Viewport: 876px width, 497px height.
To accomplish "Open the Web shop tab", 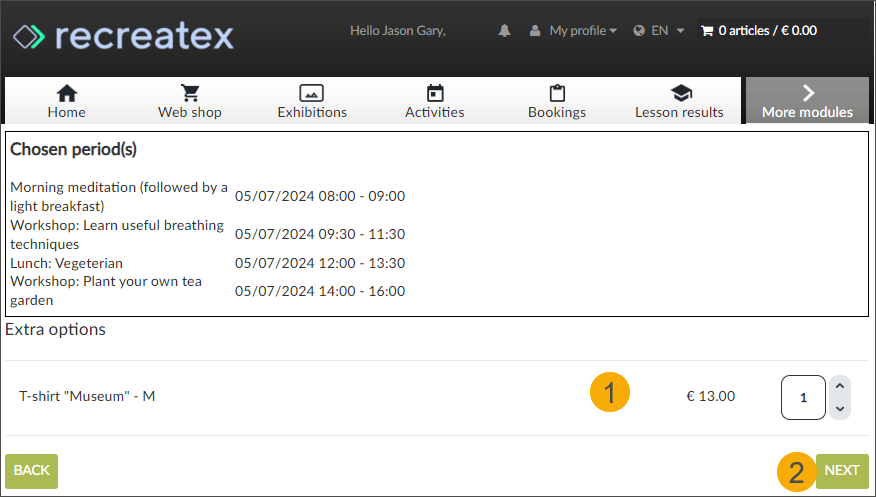I will click(x=190, y=101).
